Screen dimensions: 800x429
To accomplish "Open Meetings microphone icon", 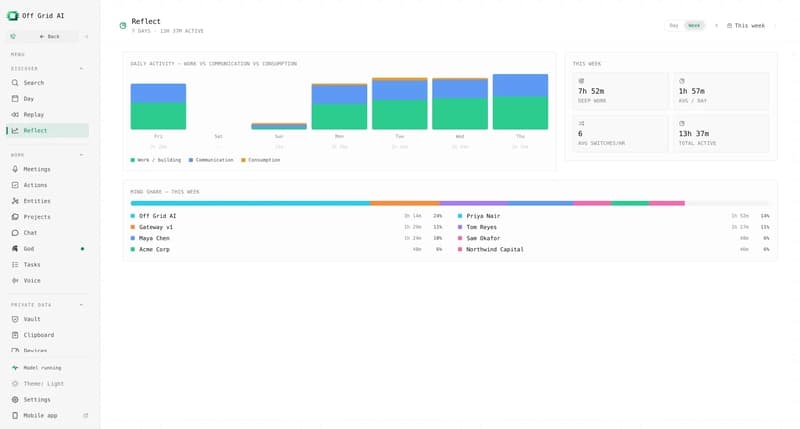I will 15,169.
